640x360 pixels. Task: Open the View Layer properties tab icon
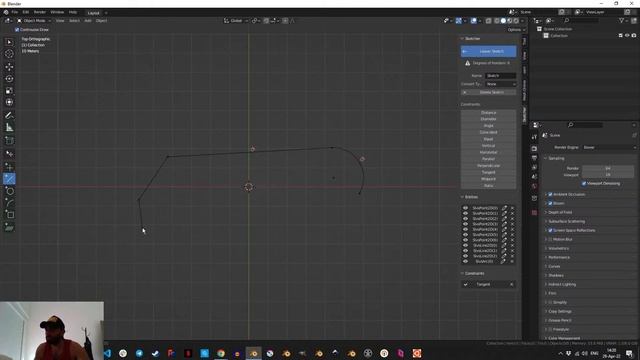click(x=534, y=167)
